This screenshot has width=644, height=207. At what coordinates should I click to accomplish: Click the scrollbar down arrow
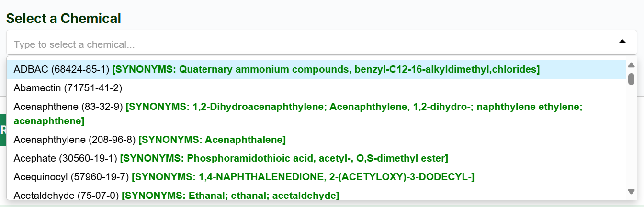(x=631, y=191)
